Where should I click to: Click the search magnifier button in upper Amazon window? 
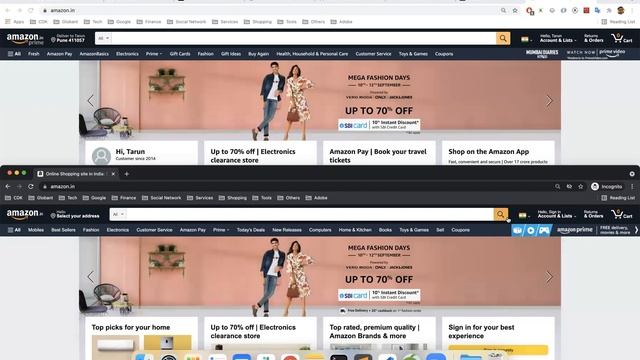tap(503, 38)
